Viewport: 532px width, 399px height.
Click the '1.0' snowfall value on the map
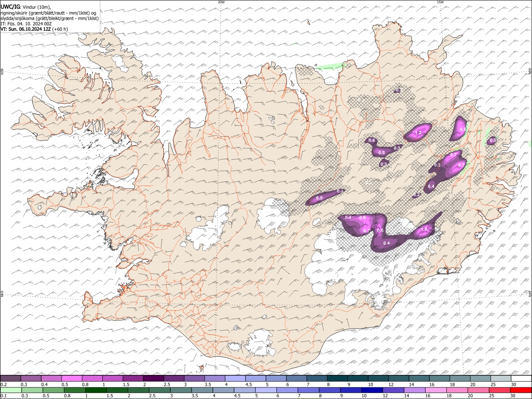click(x=424, y=229)
